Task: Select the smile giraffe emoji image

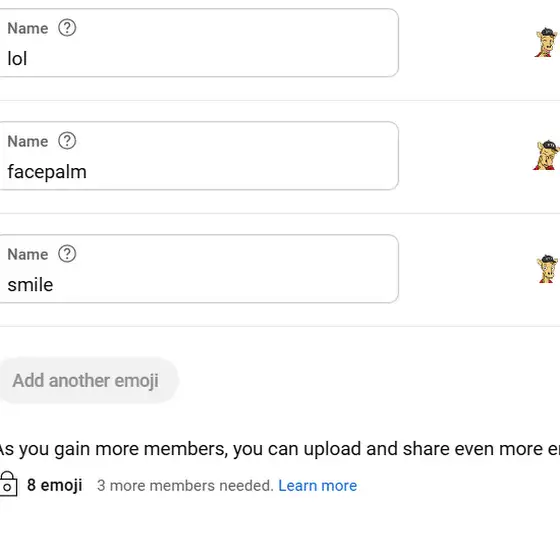Action: (547, 269)
